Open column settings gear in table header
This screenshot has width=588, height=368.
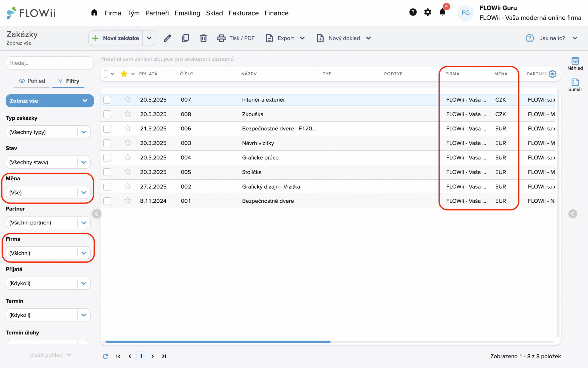pyautogui.click(x=552, y=74)
